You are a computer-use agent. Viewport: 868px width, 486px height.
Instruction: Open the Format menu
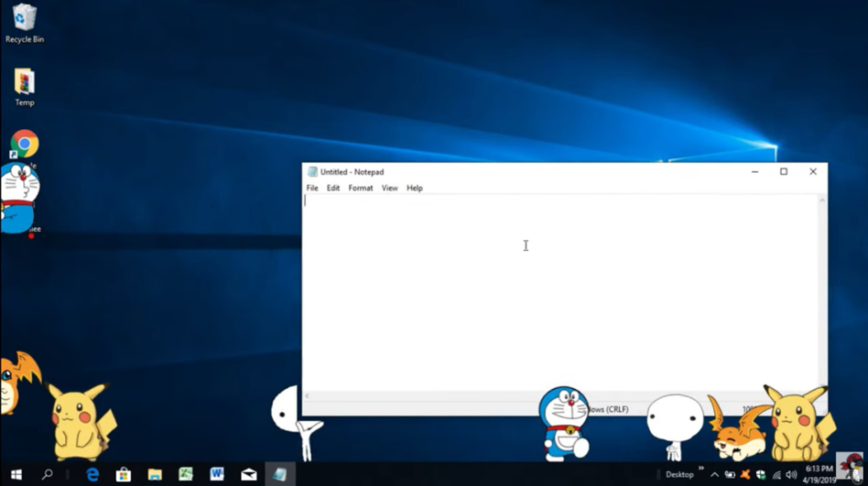click(x=360, y=188)
